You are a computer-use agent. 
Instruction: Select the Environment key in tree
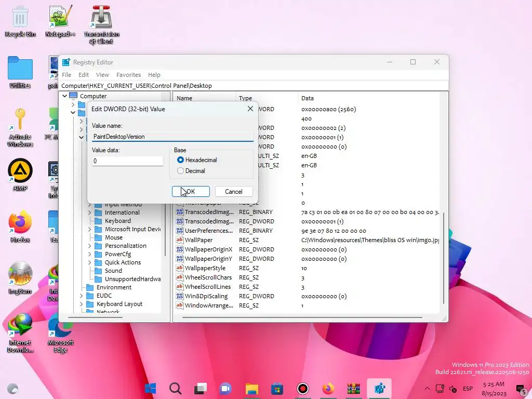[114, 287]
